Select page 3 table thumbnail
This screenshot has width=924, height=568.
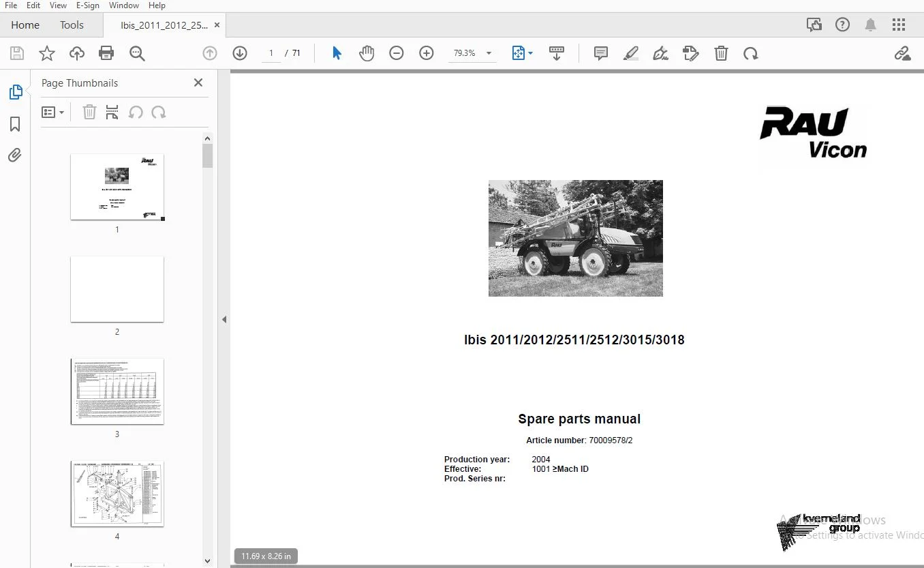(117, 391)
